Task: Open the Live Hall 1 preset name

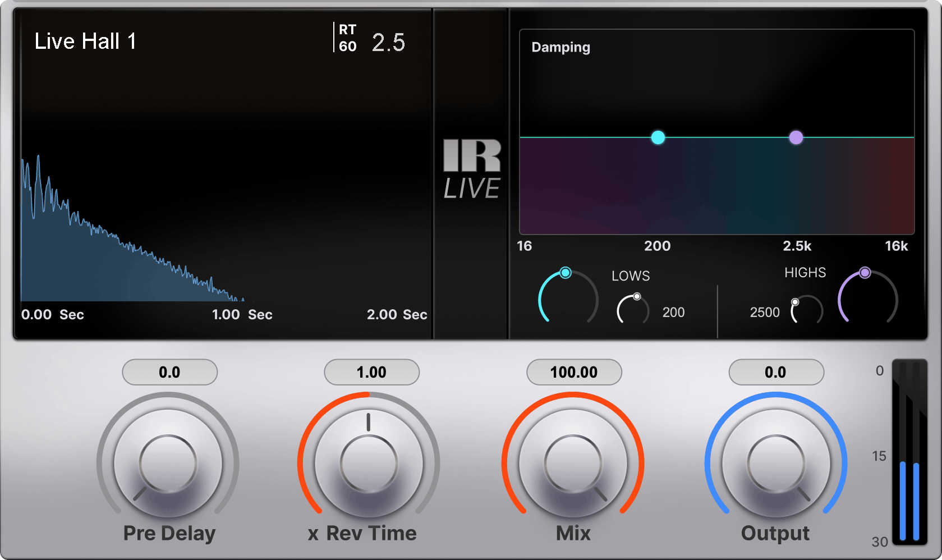Action: click(85, 42)
